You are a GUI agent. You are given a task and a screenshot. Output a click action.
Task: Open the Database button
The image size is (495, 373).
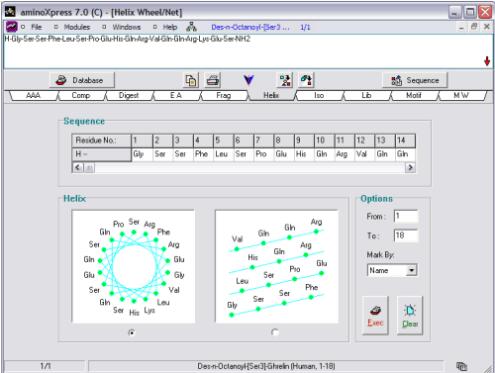tap(82, 80)
